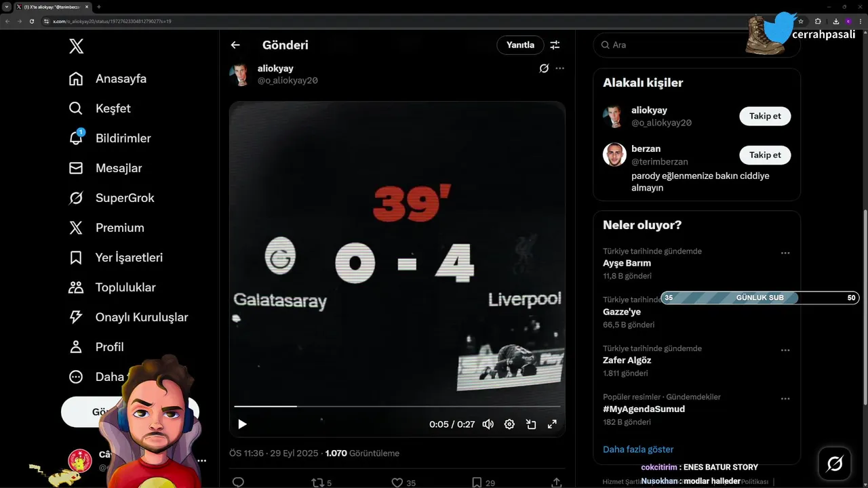Click the Yanıtla reply button

click(520, 45)
